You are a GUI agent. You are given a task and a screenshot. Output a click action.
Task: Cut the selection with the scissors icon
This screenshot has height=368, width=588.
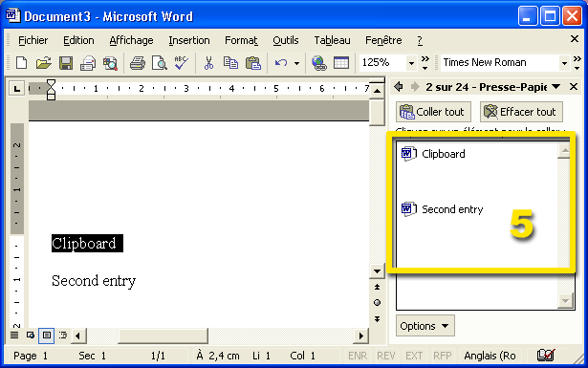[x=208, y=62]
